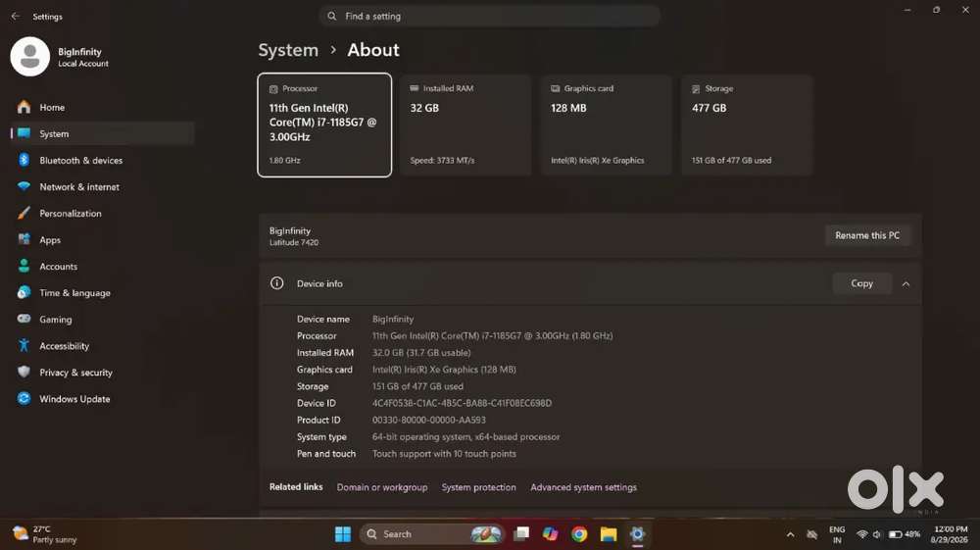
Task: Click the Accessibility figure icon
Action: coord(24,346)
